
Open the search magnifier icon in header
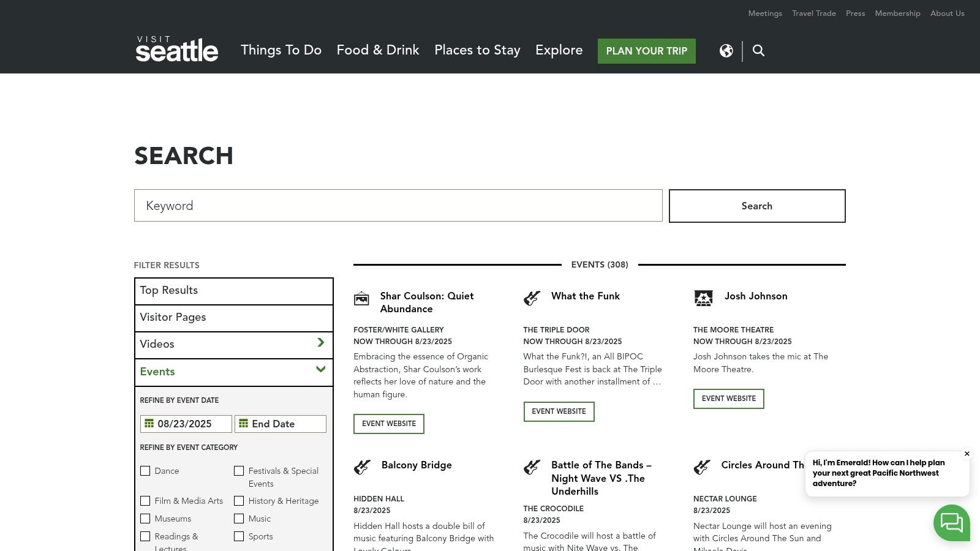(x=758, y=51)
